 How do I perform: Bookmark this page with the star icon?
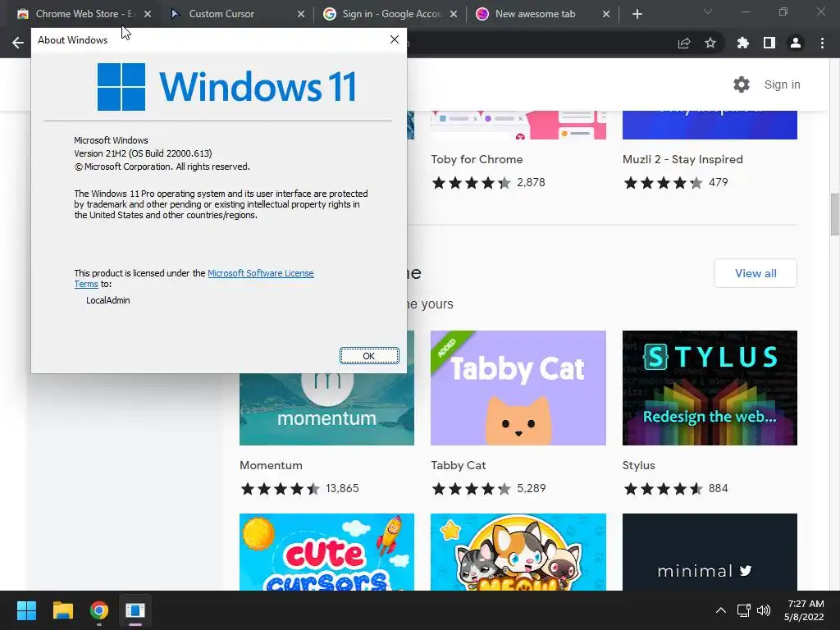[x=710, y=43]
